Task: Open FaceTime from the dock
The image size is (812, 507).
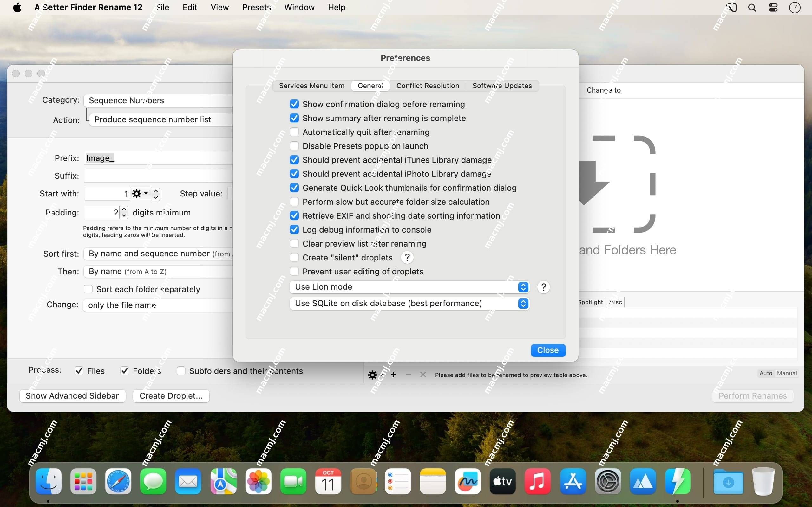Action: point(292,481)
